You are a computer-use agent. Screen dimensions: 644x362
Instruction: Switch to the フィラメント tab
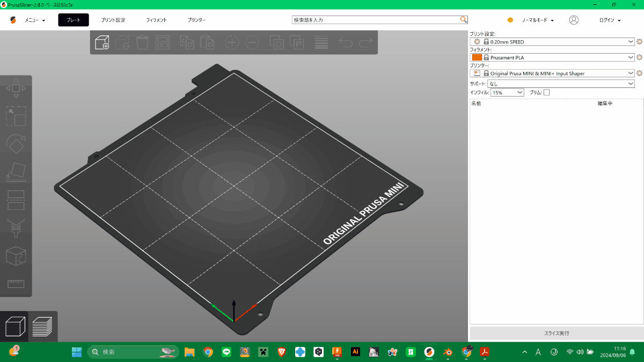(156, 20)
